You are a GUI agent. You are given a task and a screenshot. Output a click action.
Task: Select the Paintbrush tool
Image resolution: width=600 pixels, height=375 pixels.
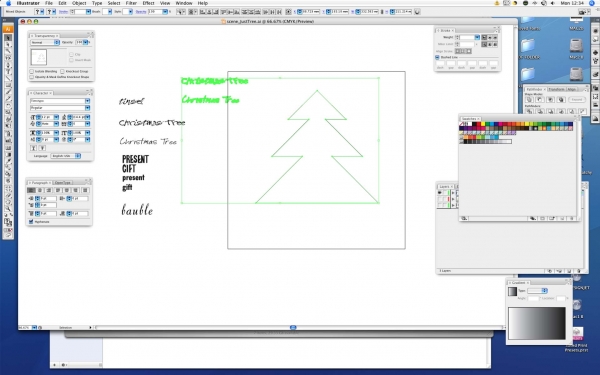click(8, 92)
